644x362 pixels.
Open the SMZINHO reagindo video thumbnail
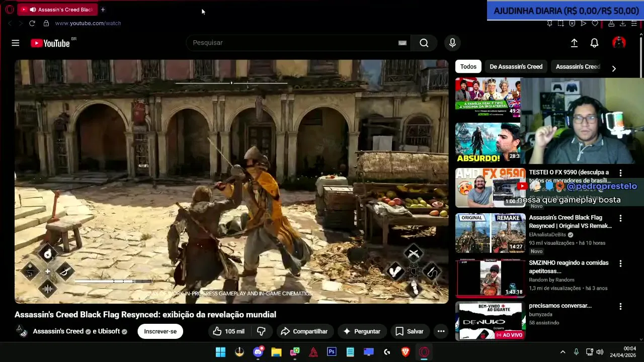click(491, 279)
